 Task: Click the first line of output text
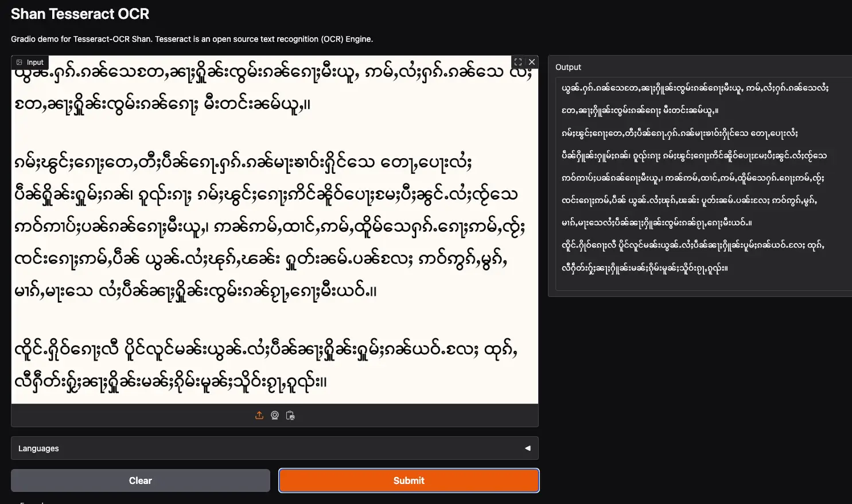click(x=694, y=88)
